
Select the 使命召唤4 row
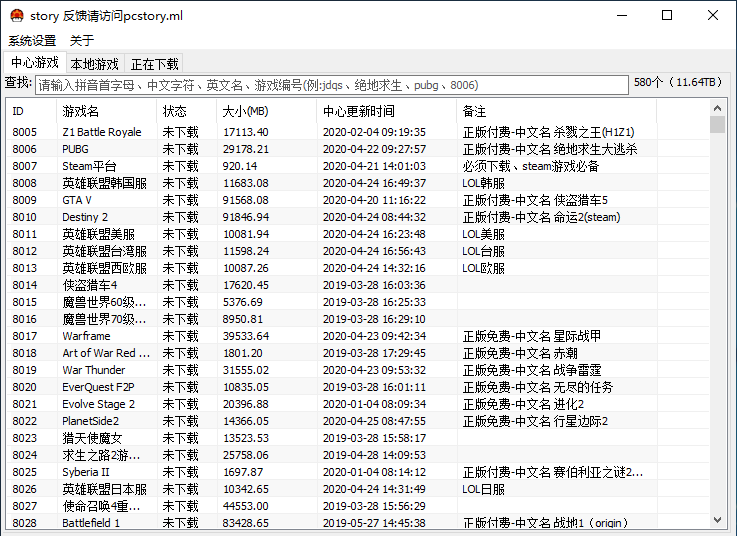pos(357,506)
